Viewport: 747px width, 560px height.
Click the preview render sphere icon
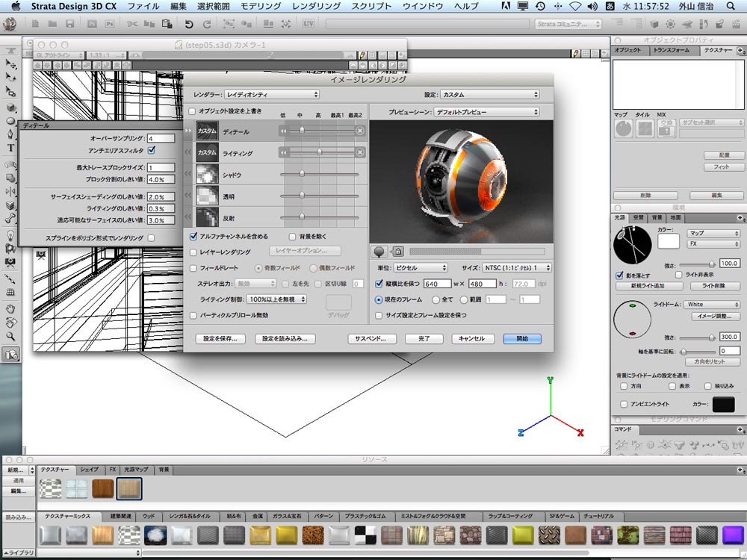tap(379, 251)
